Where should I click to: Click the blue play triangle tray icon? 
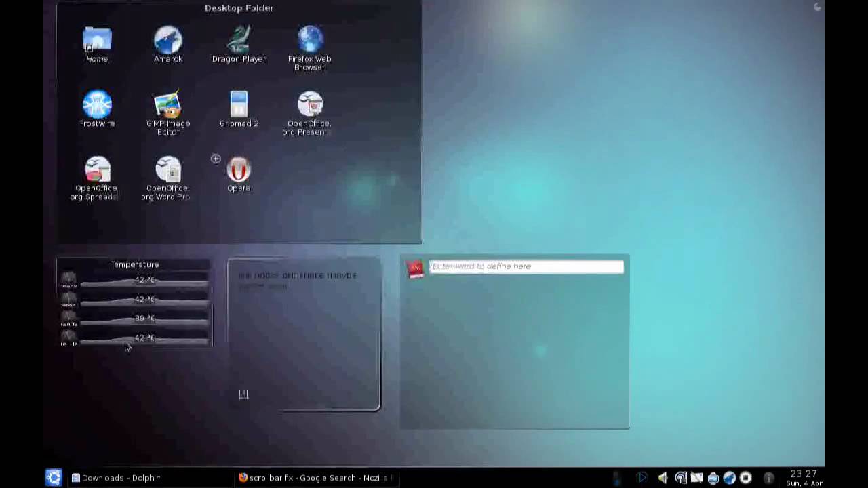(642, 478)
